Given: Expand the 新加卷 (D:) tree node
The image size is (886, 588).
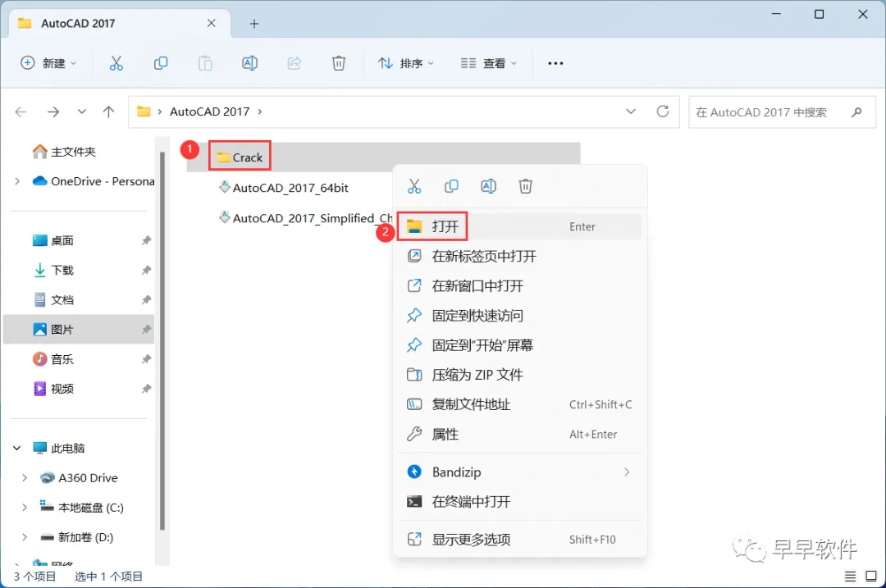Looking at the screenshot, I should coord(25,537).
